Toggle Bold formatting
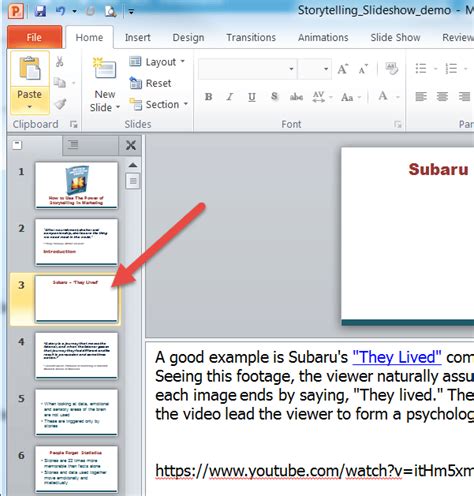 [x=209, y=97]
